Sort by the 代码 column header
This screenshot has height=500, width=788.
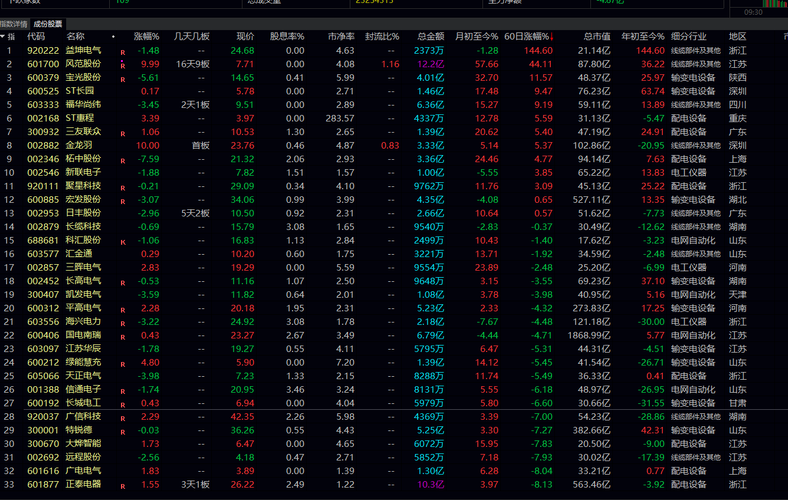click(36, 37)
